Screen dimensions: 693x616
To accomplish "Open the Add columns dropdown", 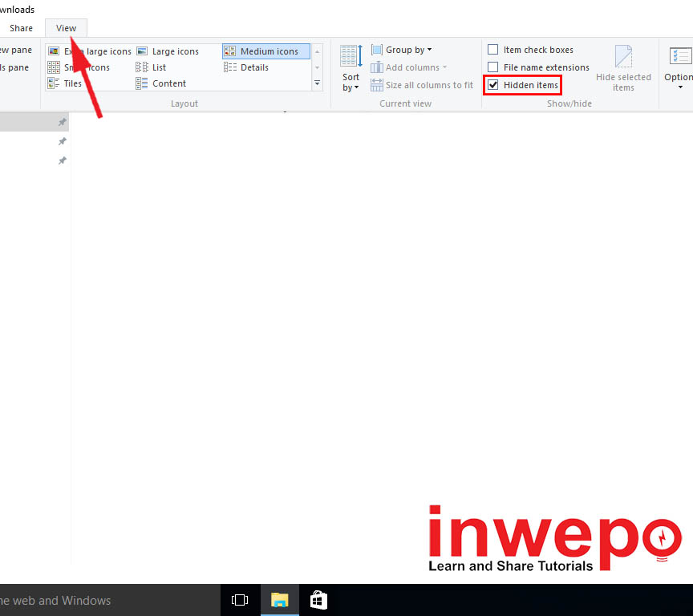I will point(409,67).
